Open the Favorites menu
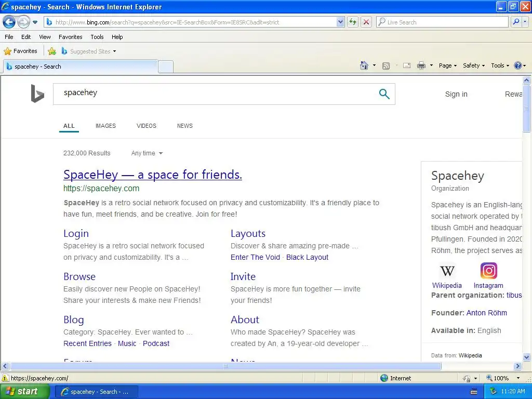Screen dimensions: 532x399 [71, 37]
